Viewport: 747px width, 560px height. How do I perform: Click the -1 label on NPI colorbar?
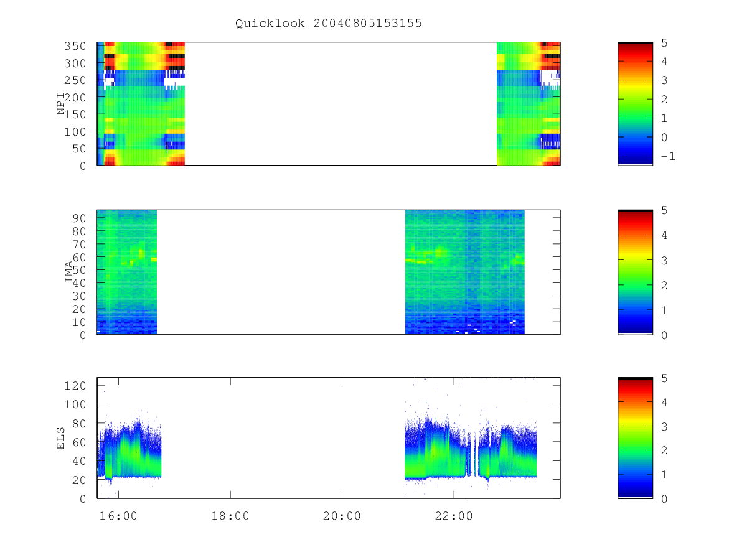668,156
